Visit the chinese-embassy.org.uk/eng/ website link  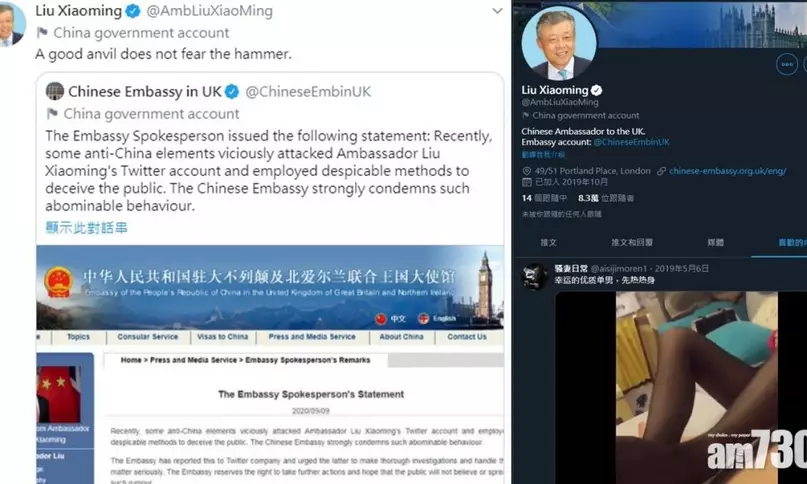(728, 171)
